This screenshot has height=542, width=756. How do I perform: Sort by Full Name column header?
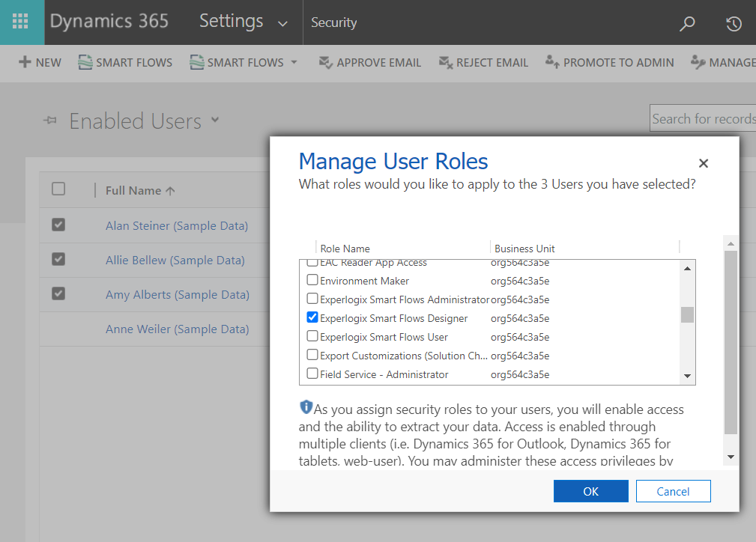click(x=140, y=191)
